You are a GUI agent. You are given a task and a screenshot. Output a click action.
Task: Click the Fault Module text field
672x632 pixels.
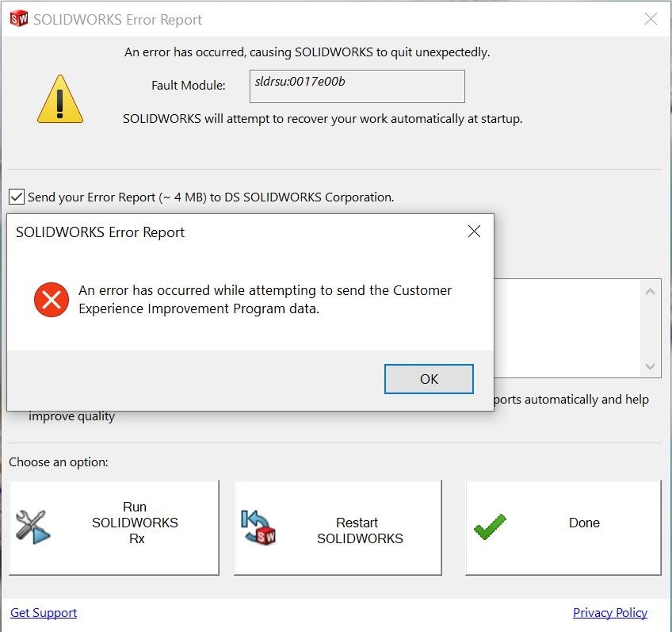357,86
